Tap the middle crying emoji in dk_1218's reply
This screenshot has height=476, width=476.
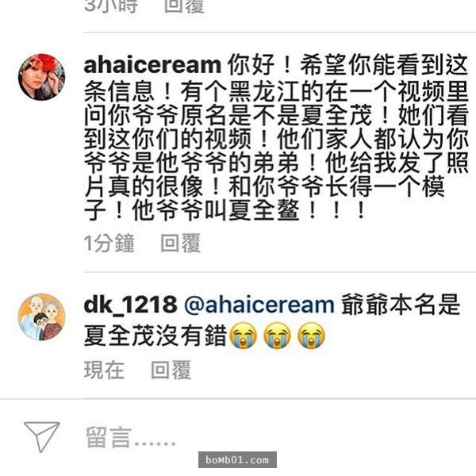tap(277, 336)
